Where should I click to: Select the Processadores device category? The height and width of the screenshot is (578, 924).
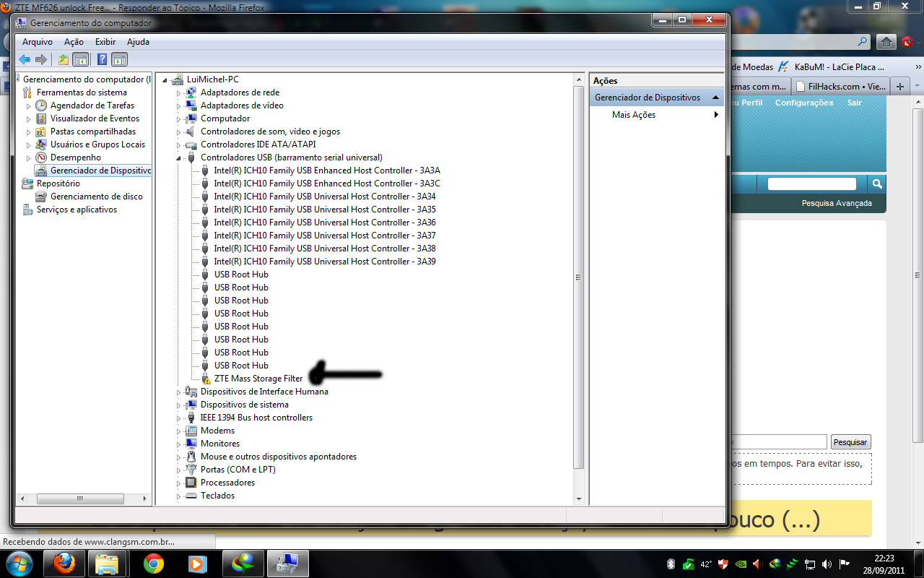tap(227, 483)
